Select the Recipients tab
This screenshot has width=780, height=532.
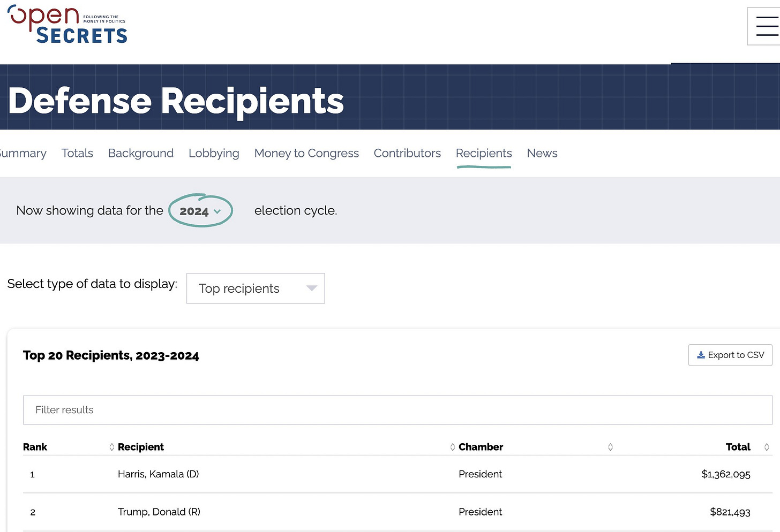coord(484,153)
